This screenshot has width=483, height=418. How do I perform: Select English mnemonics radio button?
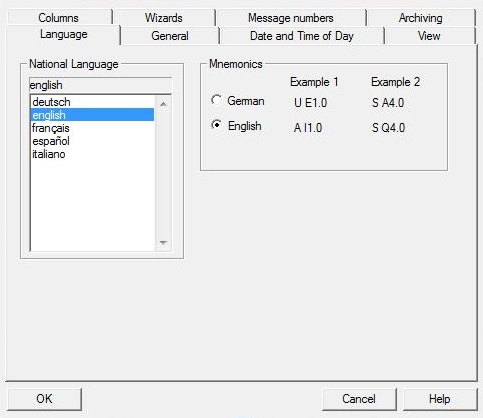(216, 125)
